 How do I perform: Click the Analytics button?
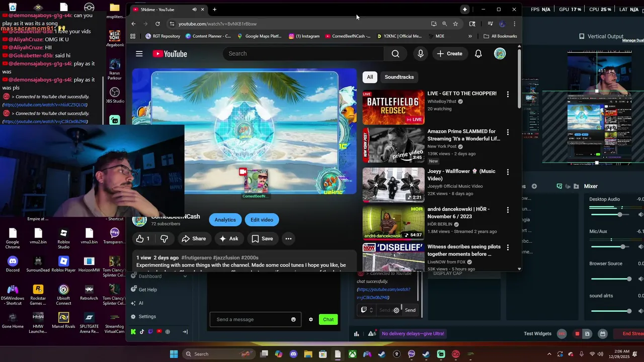click(x=225, y=220)
